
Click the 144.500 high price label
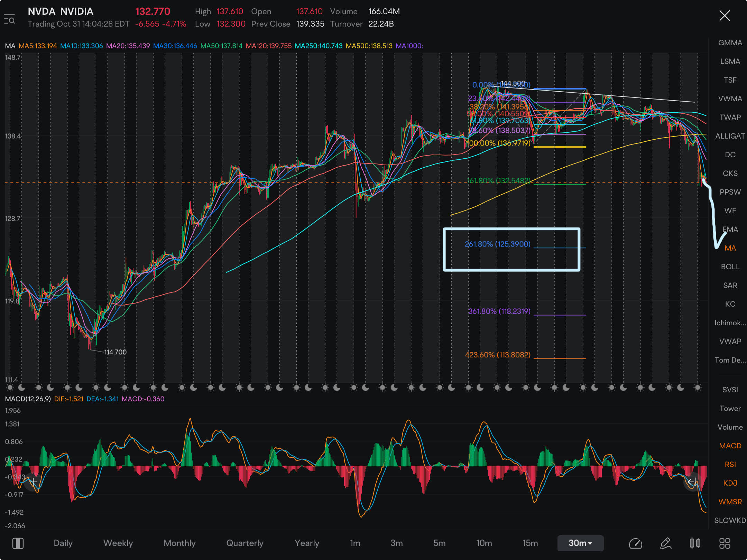513,83
